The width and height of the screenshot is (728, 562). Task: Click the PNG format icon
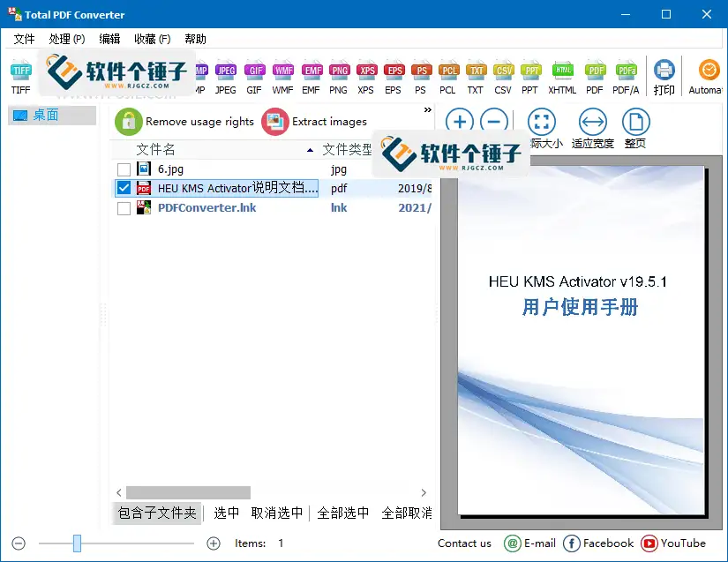[339, 76]
